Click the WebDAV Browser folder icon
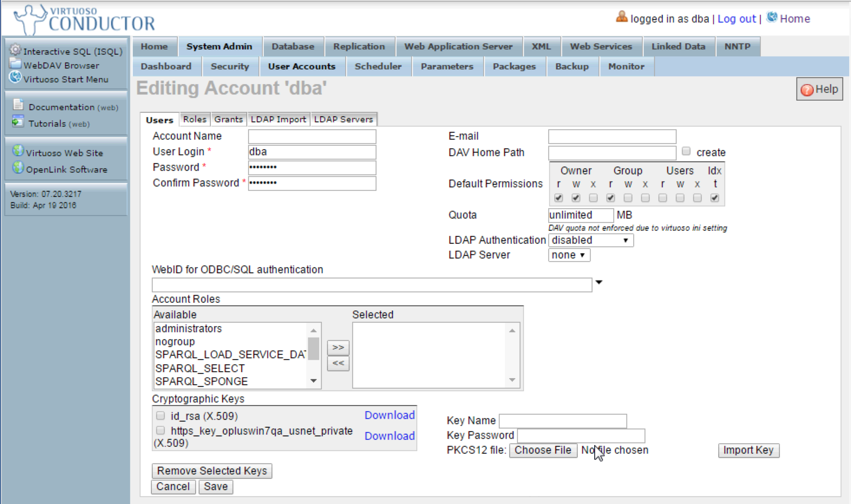851x504 pixels. click(15, 64)
